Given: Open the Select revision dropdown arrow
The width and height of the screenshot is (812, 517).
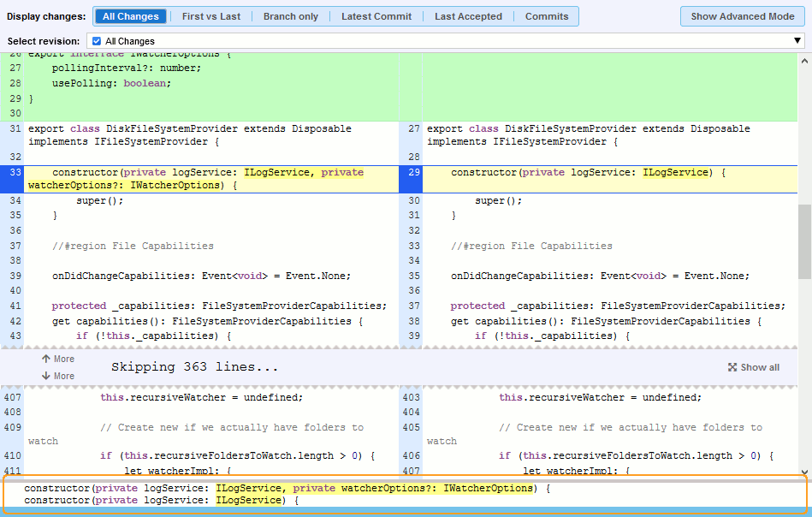Looking at the screenshot, I should pyautogui.click(x=797, y=41).
